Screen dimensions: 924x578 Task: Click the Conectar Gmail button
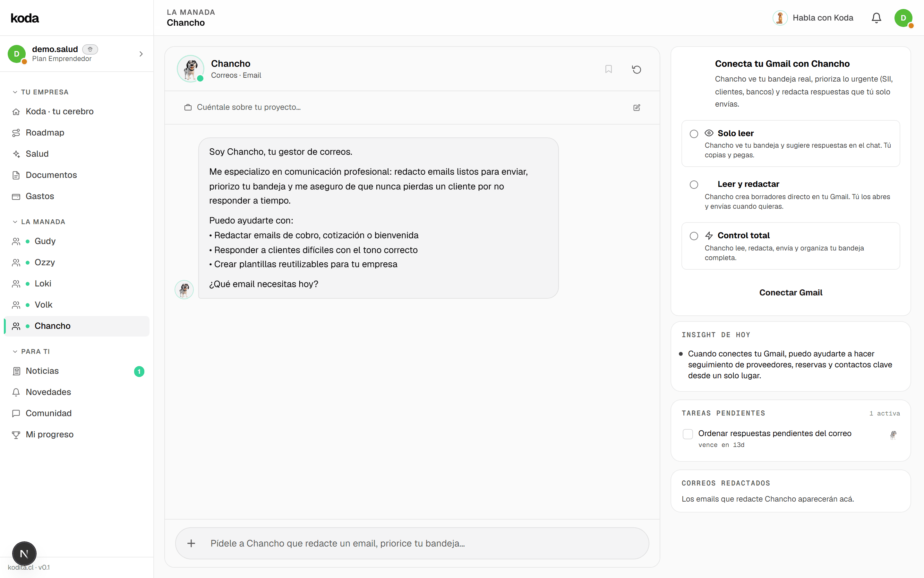[x=790, y=293]
